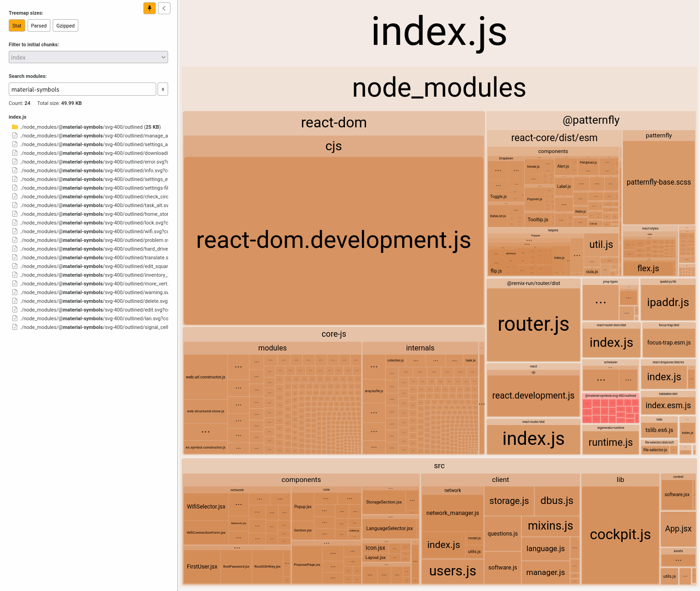700x591 pixels.
Task: Click the users.js treemap block
Action: 453,571
